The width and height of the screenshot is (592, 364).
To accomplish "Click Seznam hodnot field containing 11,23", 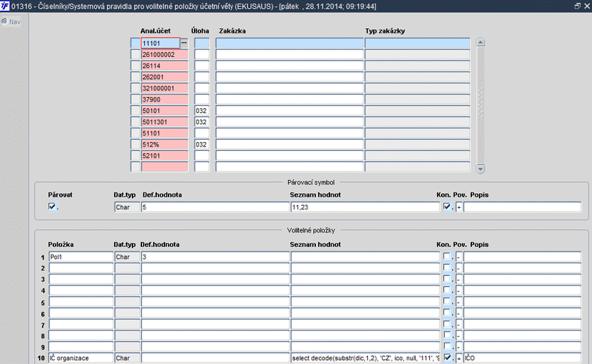I will coord(365,207).
